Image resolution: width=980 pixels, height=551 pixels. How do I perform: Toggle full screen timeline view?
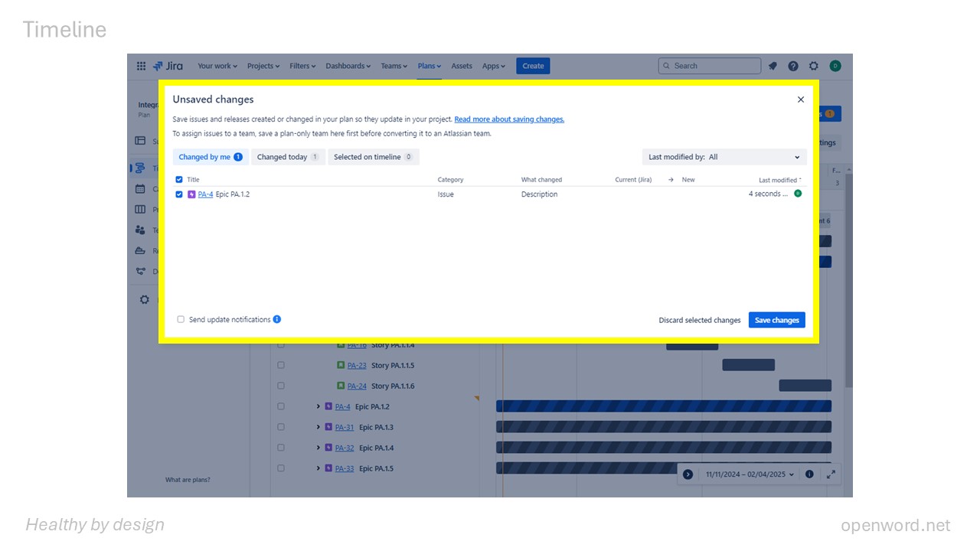831,474
